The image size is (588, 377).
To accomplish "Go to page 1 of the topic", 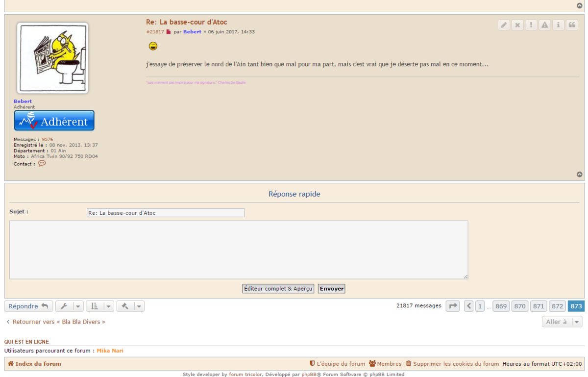I will pos(480,305).
